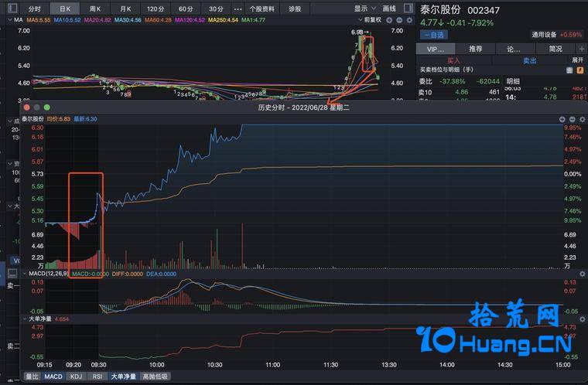This screenshot has height=385, width=588.
Task: Select the 60分 period tab
Action: [x=186, y=9]
